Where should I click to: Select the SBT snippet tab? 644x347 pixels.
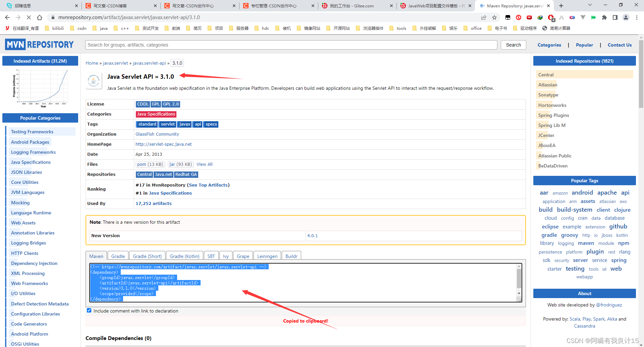coord(211,256)
